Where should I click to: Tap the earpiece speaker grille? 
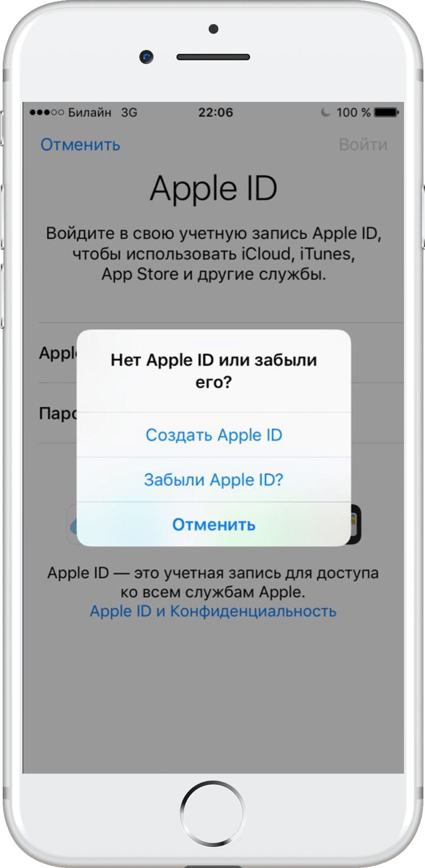tap(213, 57)
